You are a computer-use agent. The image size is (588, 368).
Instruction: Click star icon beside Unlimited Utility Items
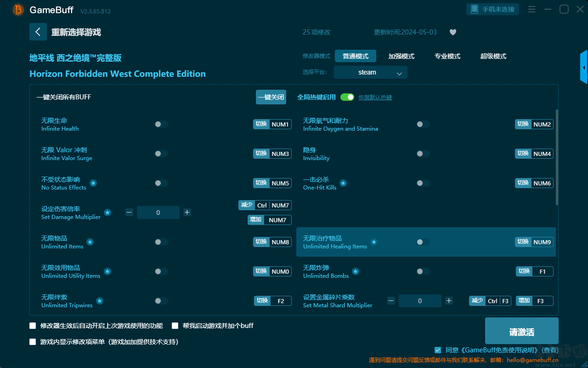click(x=107, y=271)
